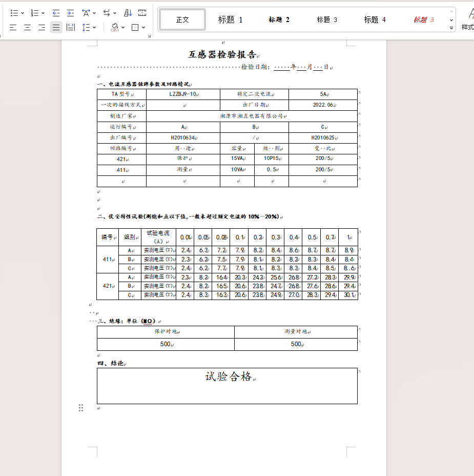474x476 pixels.
Task: Expand the full style gallery
Action: 451,28
